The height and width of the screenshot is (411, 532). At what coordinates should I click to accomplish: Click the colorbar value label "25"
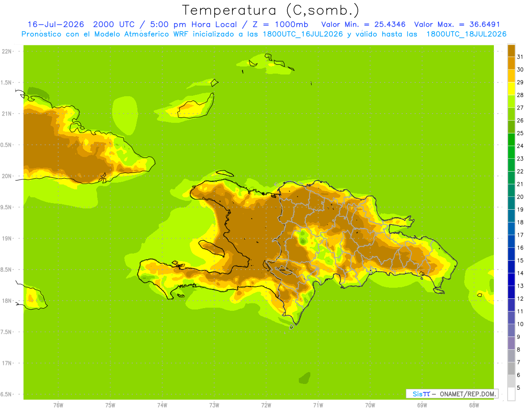[520, 133]
